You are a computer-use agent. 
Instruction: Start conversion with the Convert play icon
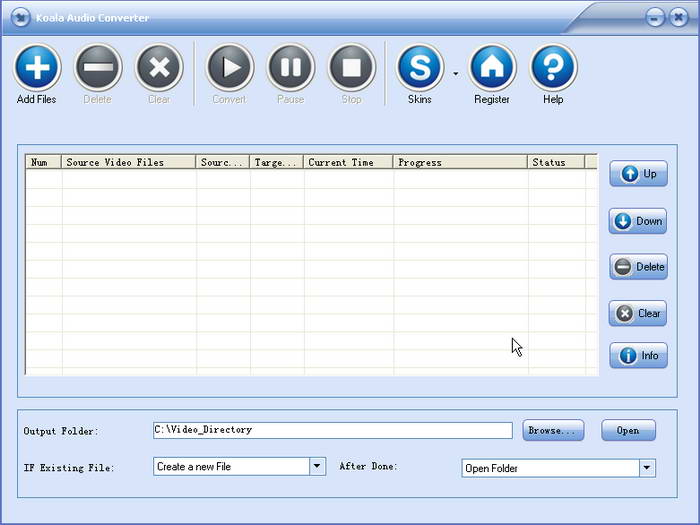229,68
